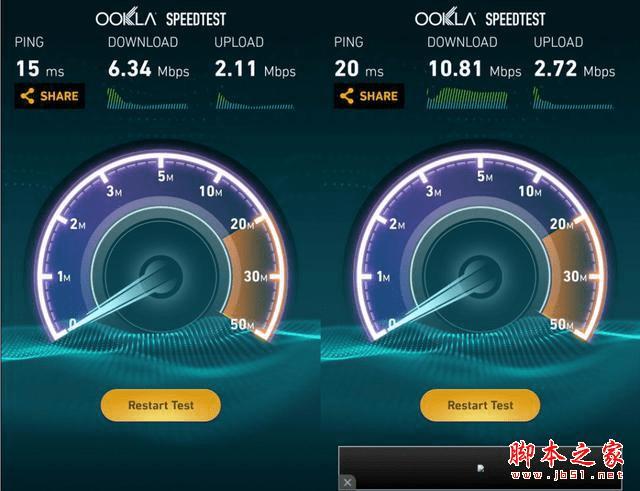Close the ad banner with the X icon
Viewport: 640px width, 491px height.
point(347,482)
